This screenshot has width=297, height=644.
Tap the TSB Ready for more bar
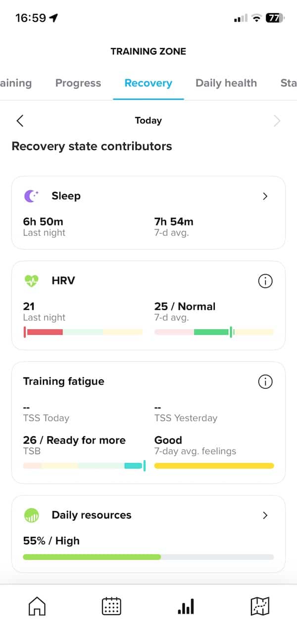pyautogui.click(x=83, y=466)
